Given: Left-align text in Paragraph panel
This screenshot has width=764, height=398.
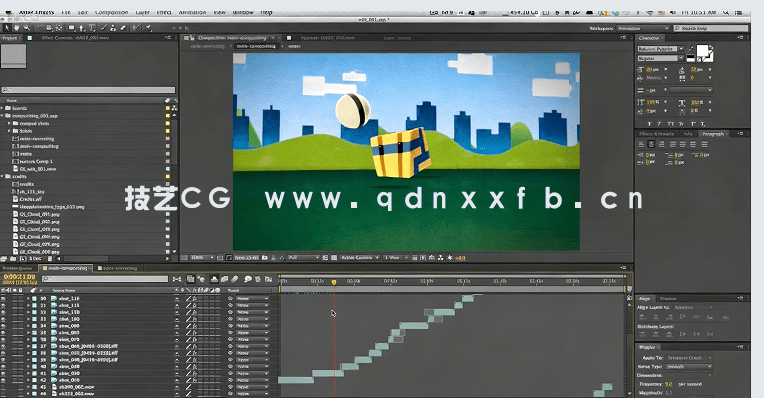Looking at the screenshot, I should [641, 144].
